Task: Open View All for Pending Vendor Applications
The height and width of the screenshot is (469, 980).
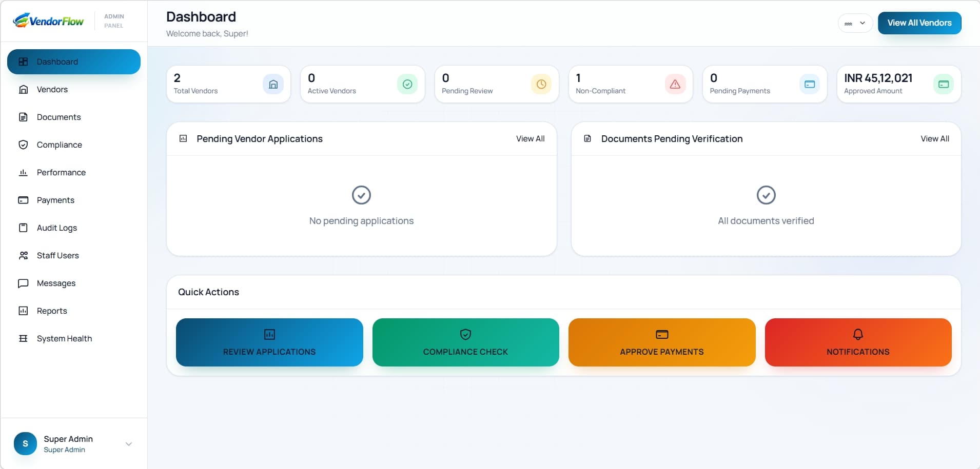Action: [530, 138]
